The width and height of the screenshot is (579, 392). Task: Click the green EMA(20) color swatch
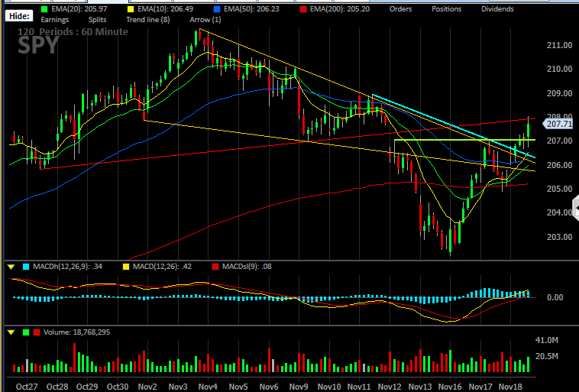[44, 9]
